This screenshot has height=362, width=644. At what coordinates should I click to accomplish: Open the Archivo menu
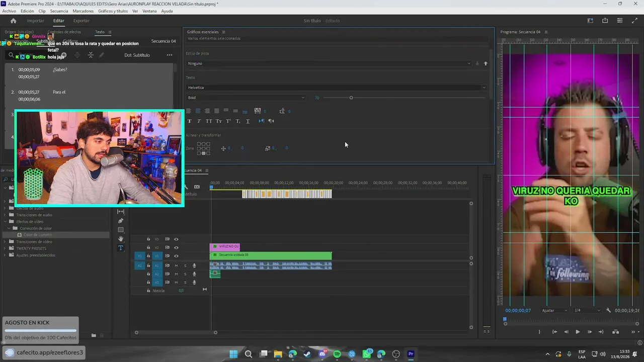(9, 11)
